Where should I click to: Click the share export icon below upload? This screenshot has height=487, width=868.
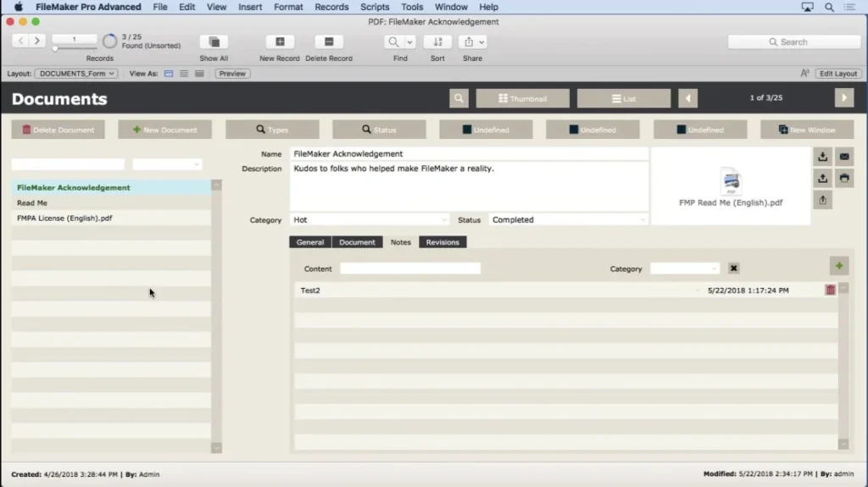tap(822, 200)
